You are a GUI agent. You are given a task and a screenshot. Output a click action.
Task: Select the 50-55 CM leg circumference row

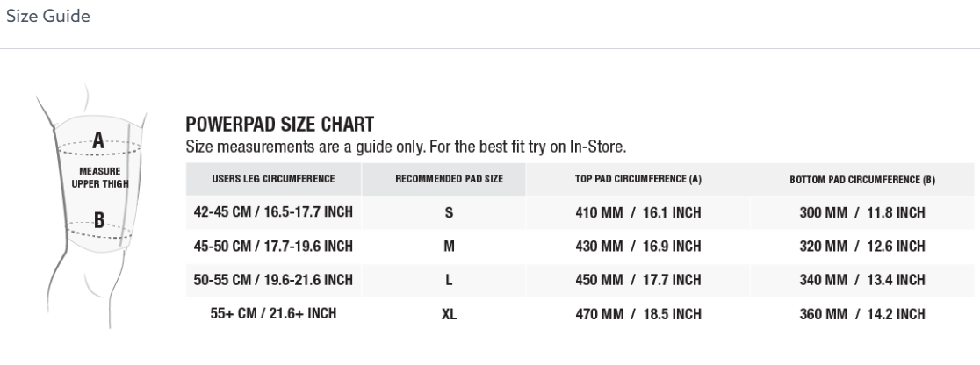(x=580, y=280)
